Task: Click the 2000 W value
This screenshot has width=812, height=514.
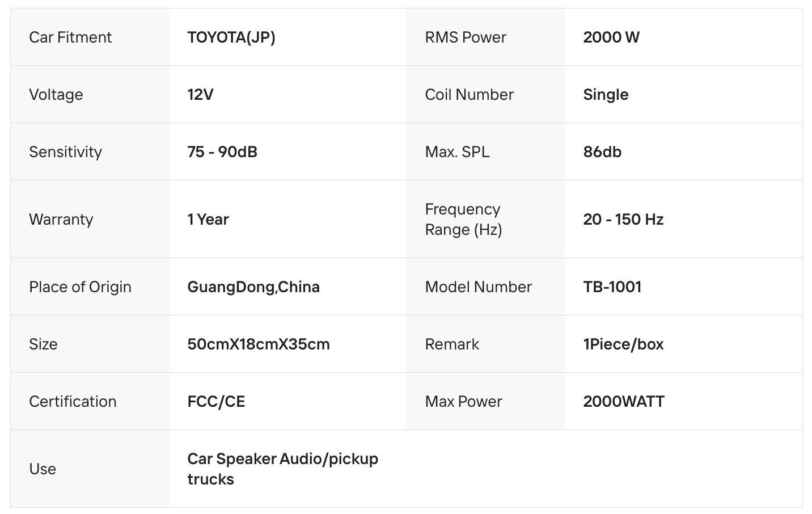Action: 611,37
